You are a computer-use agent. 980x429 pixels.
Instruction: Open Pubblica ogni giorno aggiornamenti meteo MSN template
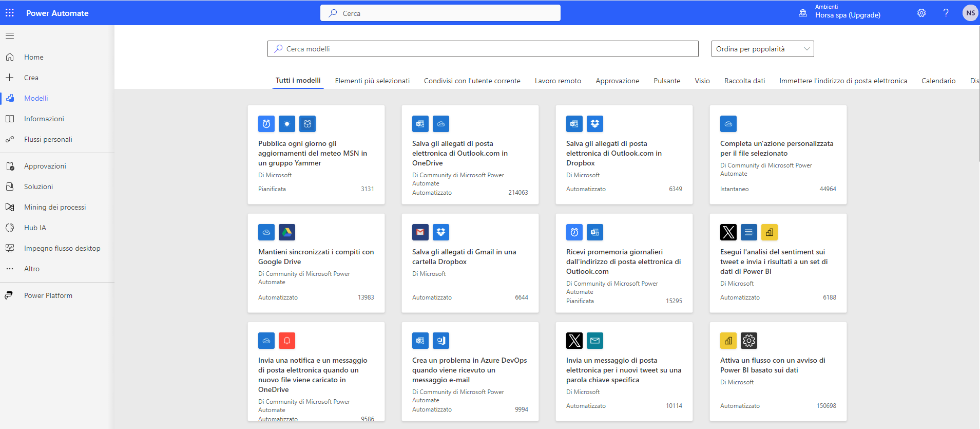click(x=316, y=155)
